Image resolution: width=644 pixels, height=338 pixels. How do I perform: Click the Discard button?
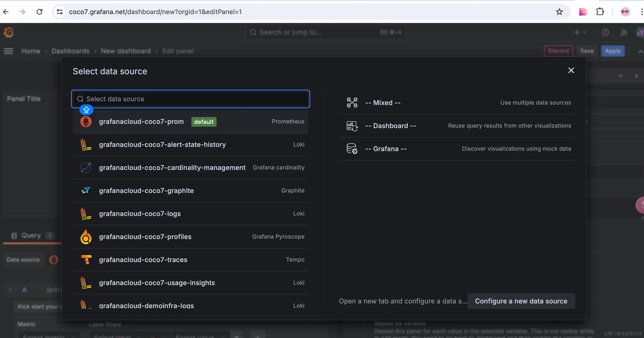pyautogui.click(x=558, y=51)
